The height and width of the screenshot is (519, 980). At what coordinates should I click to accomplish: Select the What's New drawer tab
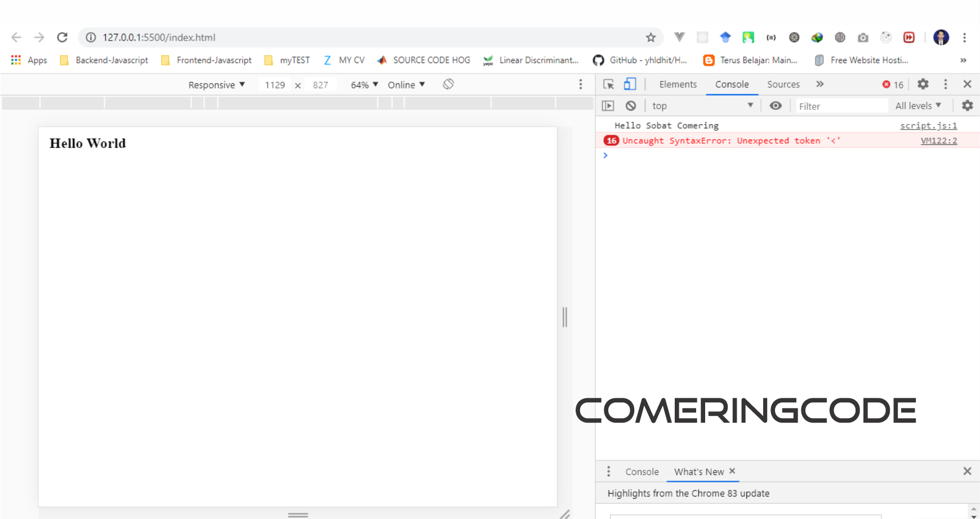tap(699, 472)
